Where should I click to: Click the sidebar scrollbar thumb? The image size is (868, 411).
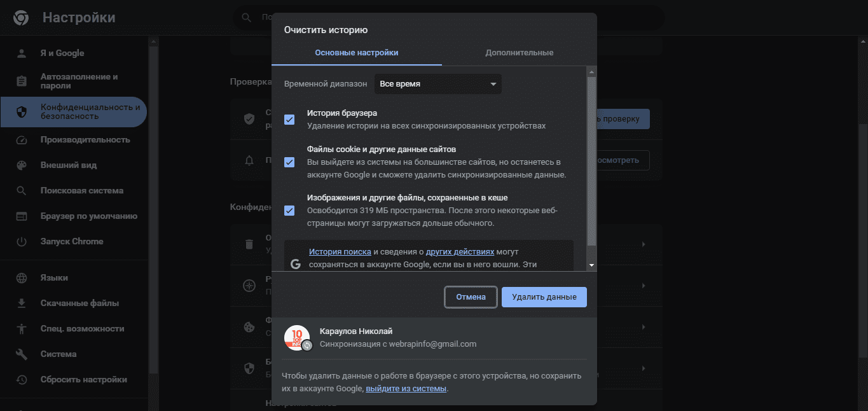tap(152, 210)
